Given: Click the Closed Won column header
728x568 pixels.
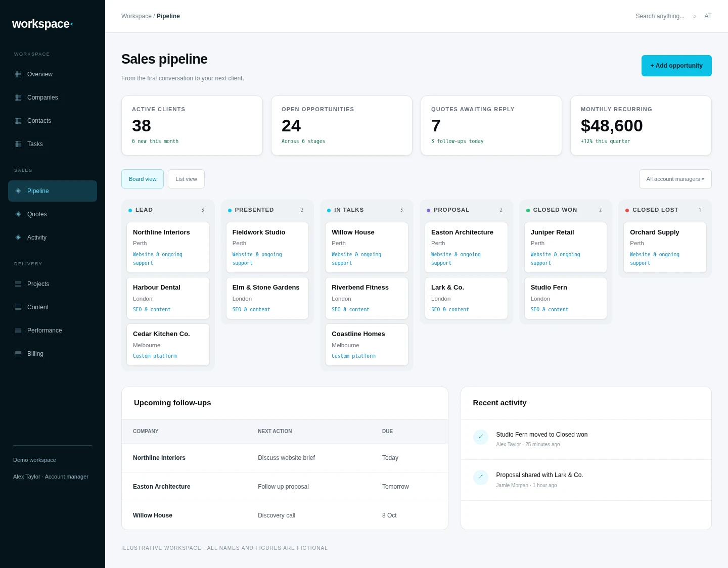Looking at the screenshot, I should (566, 210).
